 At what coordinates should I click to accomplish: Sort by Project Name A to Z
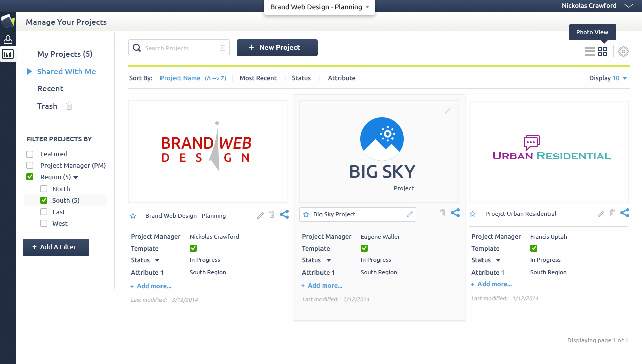coord(193,78)
